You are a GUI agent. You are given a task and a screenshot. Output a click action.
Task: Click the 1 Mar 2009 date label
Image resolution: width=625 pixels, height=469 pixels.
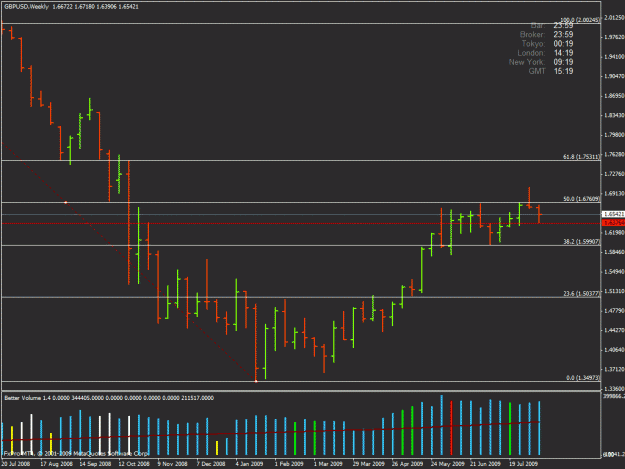click(x=328, y=464)
